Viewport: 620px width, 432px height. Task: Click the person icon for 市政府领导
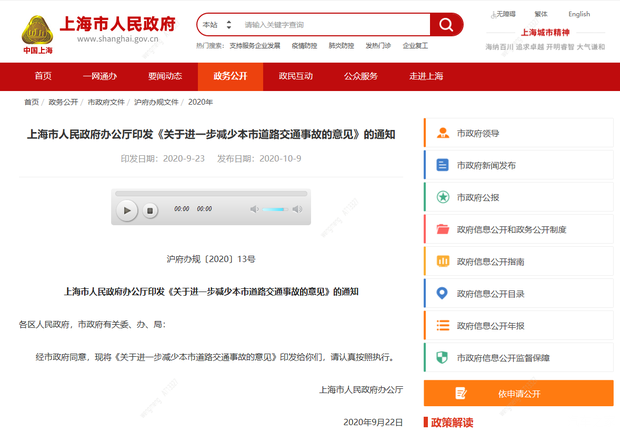coord(442,133)
